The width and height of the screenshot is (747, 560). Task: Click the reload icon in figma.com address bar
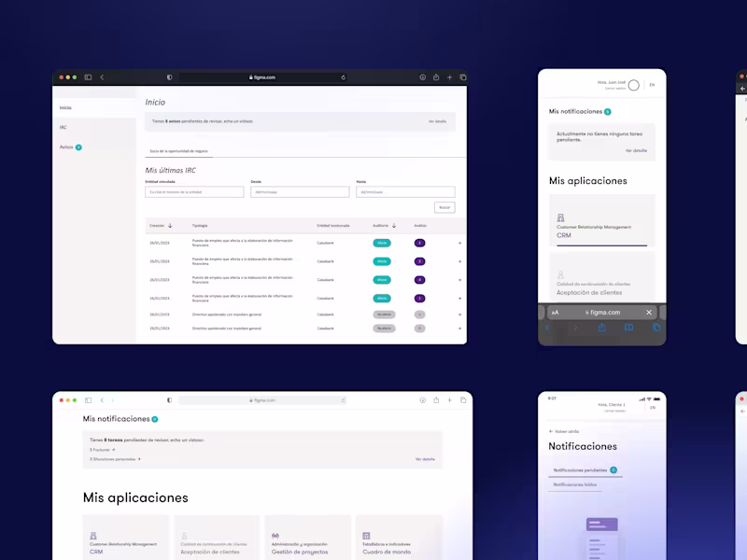click(x=343, y=77)
